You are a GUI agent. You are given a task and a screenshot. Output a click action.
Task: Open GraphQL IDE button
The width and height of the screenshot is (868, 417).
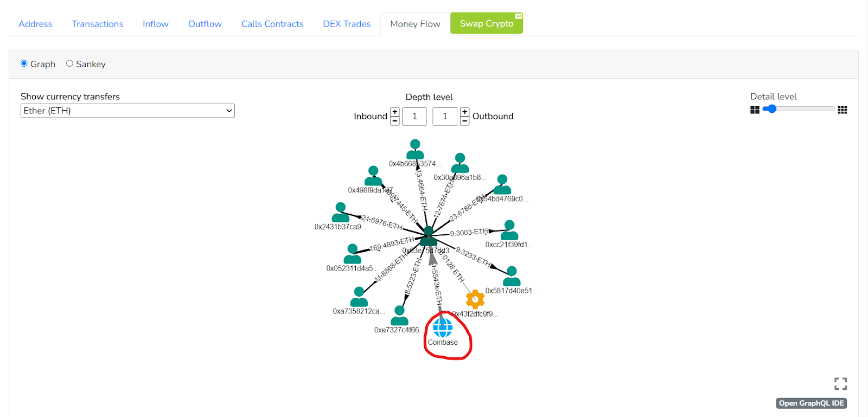coord(811,403)
